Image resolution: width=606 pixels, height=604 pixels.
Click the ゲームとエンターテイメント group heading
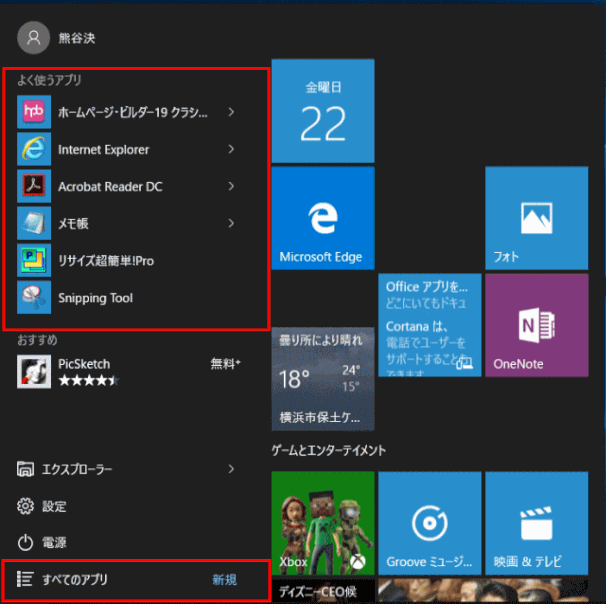(329, 450)
